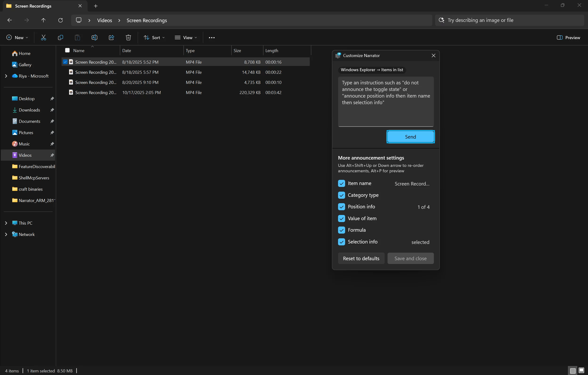Image resolution: width=588 pixels, height=375 pixels.
Task: Open the See more toolbar menu
Action: coord(212,37)
